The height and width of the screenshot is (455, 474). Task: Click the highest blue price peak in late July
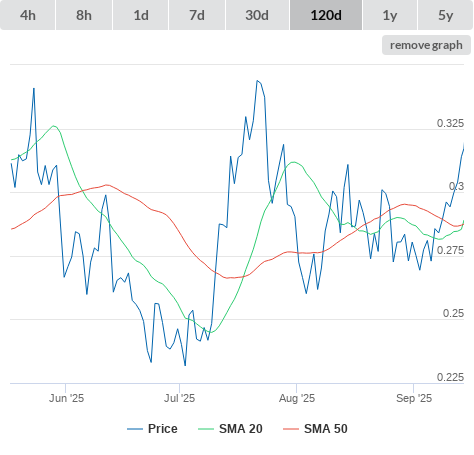click(x=257, y=81)
